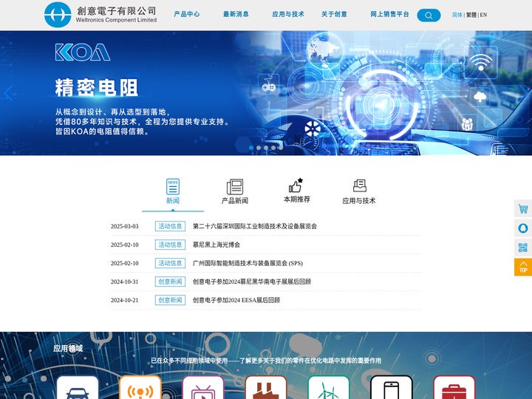
Task: Select the second carousel dot
Action: 259,148
